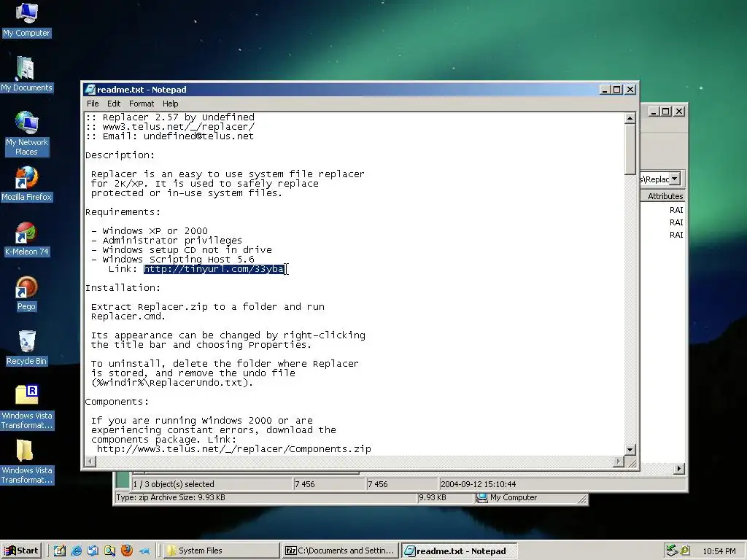Click the Notepad title bar icon
Screen dimensions: 747x560
(x=90, y=90)
